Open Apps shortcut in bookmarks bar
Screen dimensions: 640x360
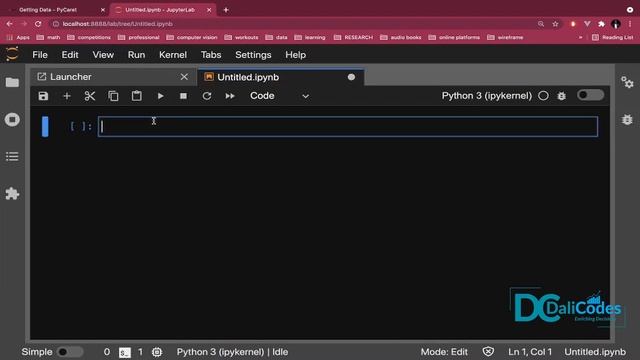pyautogui.click(x=18, y=37)
